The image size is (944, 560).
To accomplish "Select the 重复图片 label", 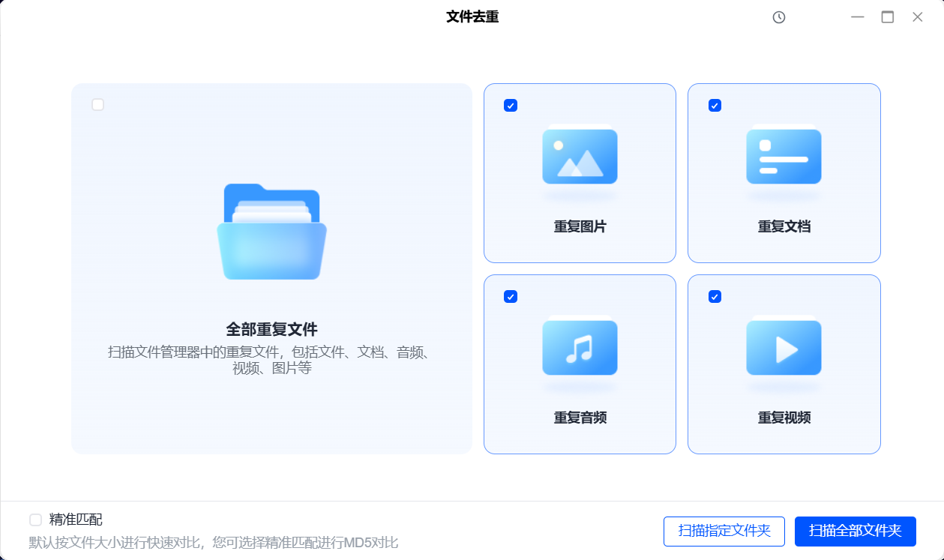I will (x=580, y=226).
